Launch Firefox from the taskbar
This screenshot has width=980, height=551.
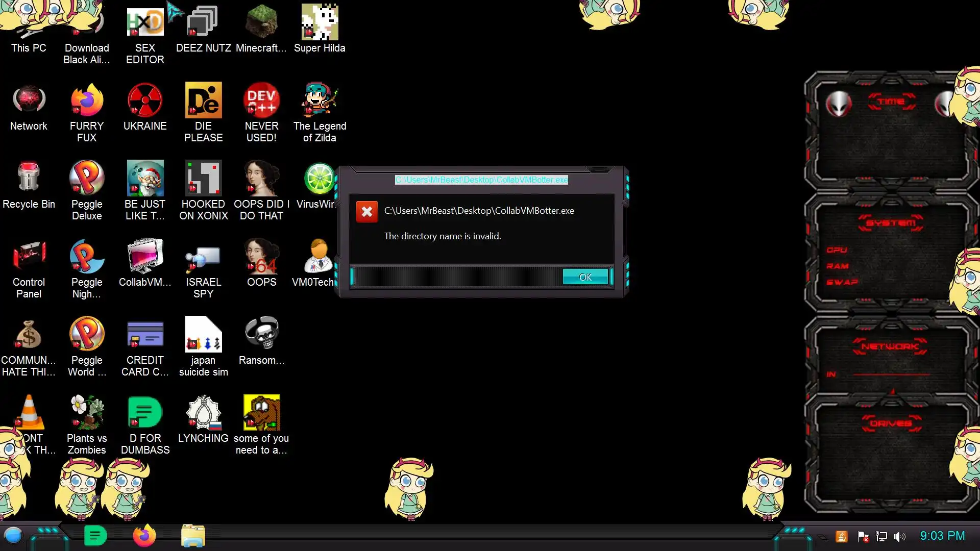pos(144,536)
